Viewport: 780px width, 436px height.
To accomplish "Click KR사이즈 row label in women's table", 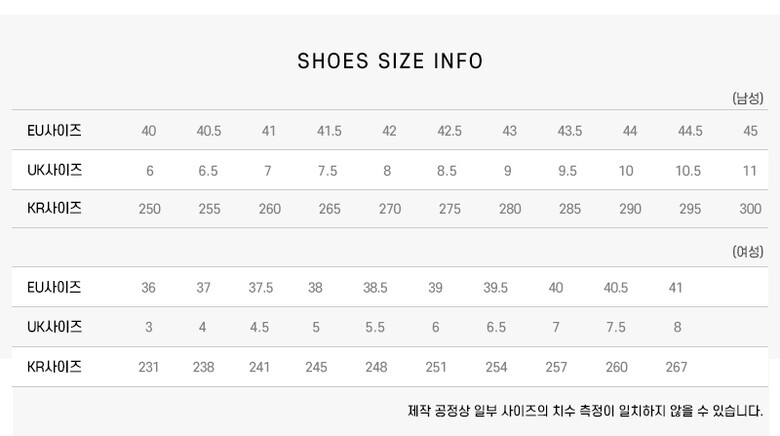I will click(54, 367).
